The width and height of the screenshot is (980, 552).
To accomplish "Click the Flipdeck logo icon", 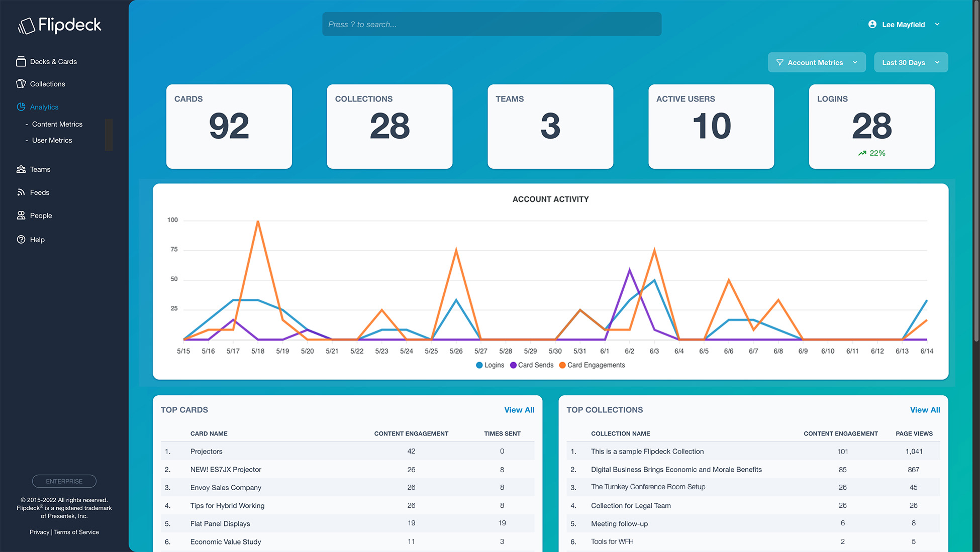I will click(x=26, y=26).
